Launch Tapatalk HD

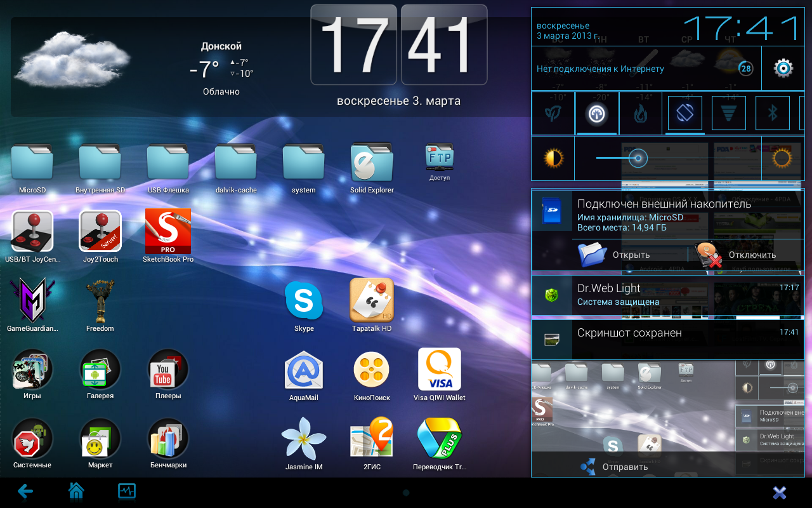(372, 300)
